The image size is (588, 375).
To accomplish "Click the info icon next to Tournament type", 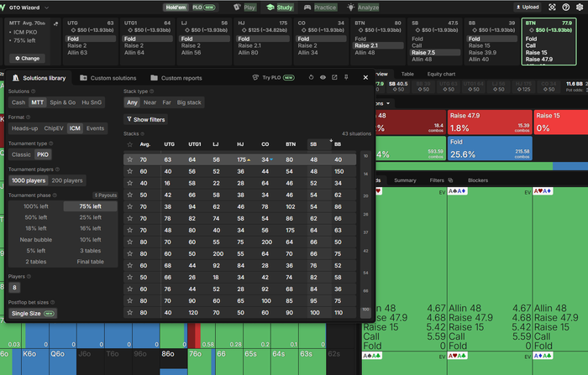I will tap(51, 143).
